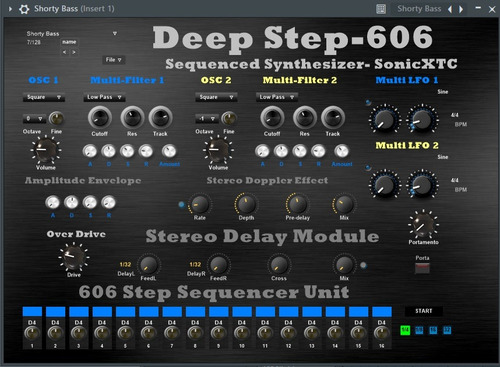Screen dimensions: 500x367
Task: Toggle sequencer step 16 blue pad
Action: click(x=382, y=311)
